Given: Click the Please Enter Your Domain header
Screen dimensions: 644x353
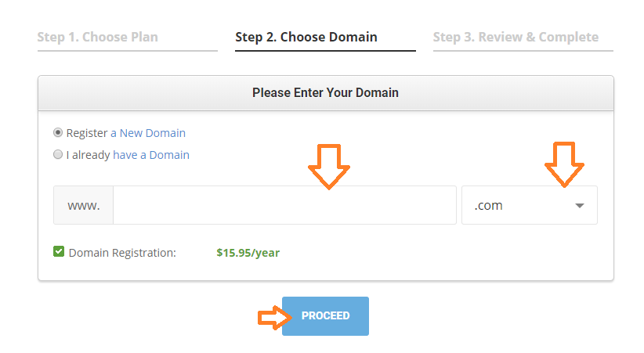Looking at the screenshot, I should [326, 93].
